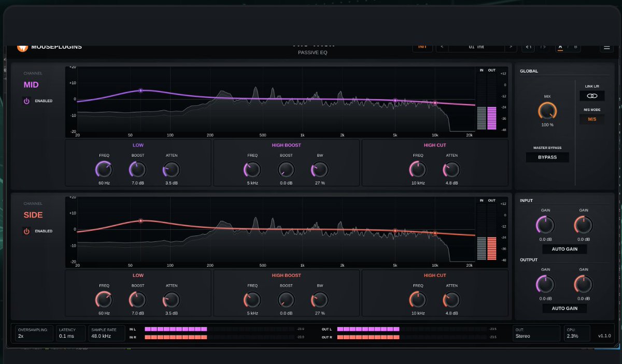Click the MID Low ATTEN knob
Viewport: 622px width, 364px height.
click(x=172, y=169)
